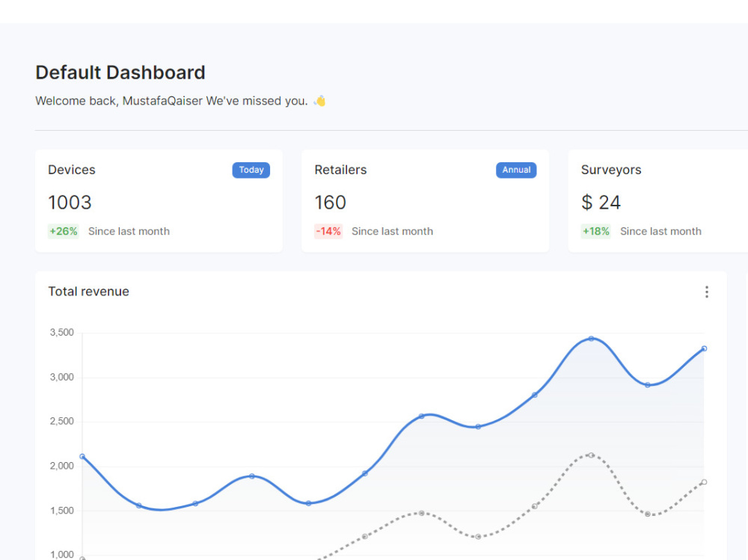Click the Today badge on Devices card
This screenshot has height=560, width=748.
pyautogui.click(x=251, y=170)
